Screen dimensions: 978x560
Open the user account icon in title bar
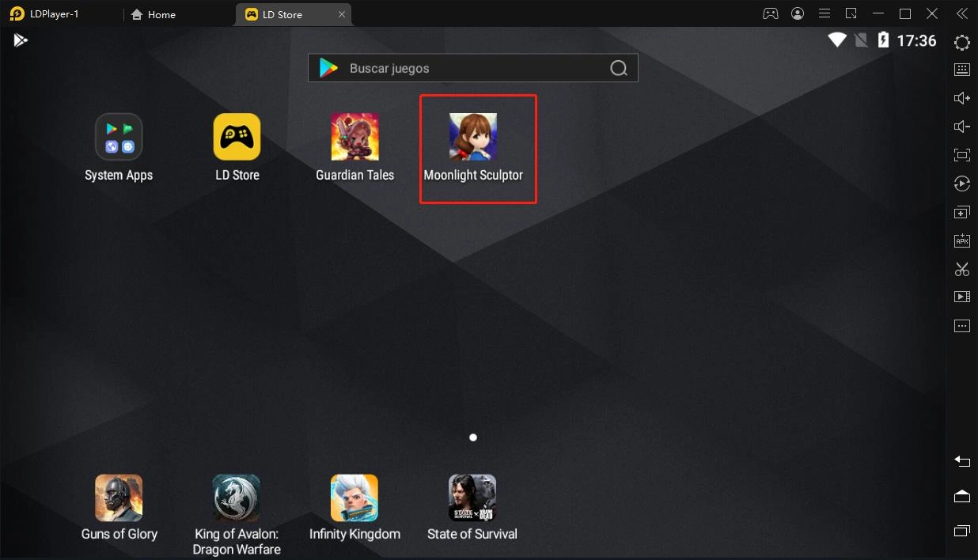point(798,13)
